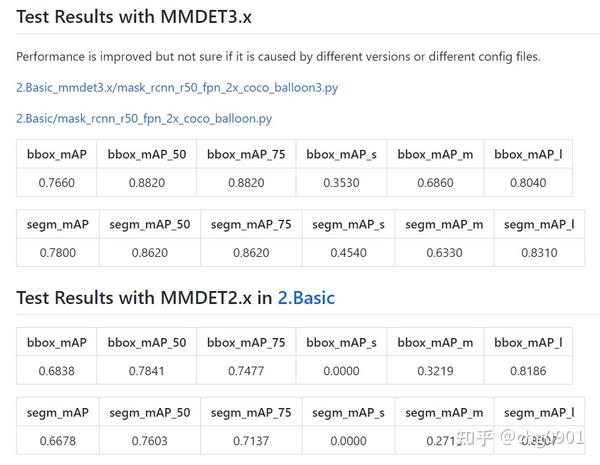Select the 0.6330 segm_mAP_m value
This screenshot has width=600, height=465.
click(444, 253)
